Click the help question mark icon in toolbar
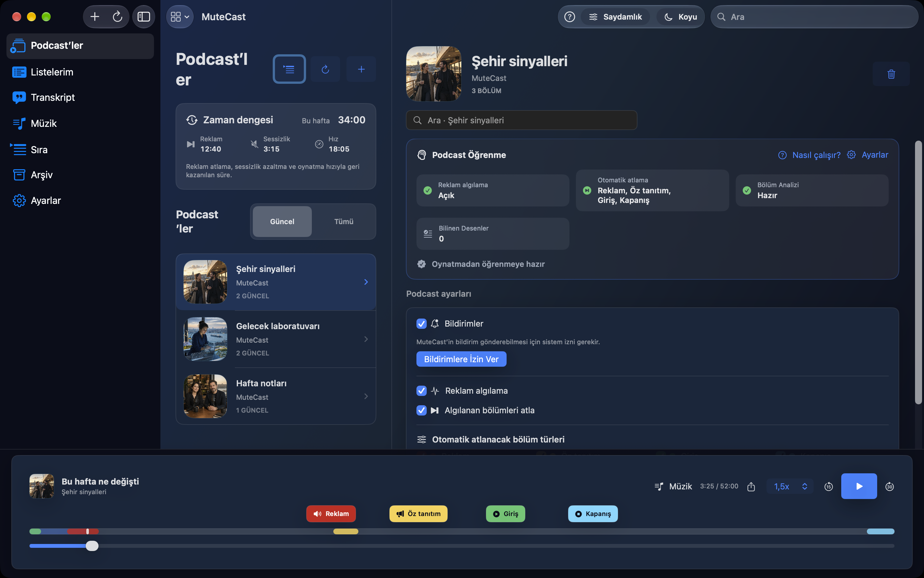 click(569, 17)
